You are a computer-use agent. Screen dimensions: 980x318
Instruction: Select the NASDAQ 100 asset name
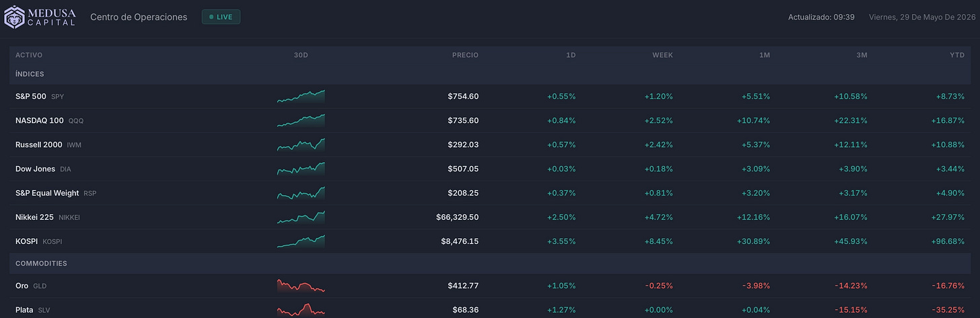coord(40,120)
